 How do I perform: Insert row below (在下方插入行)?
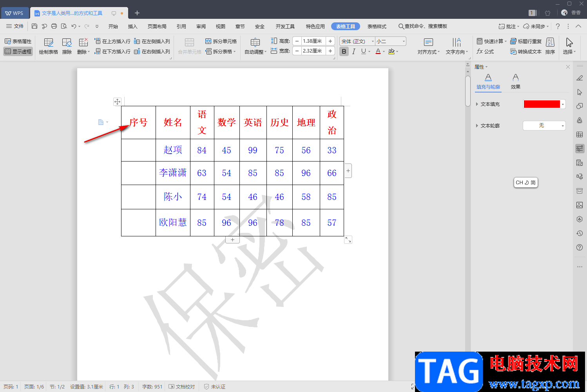[112, 51]
